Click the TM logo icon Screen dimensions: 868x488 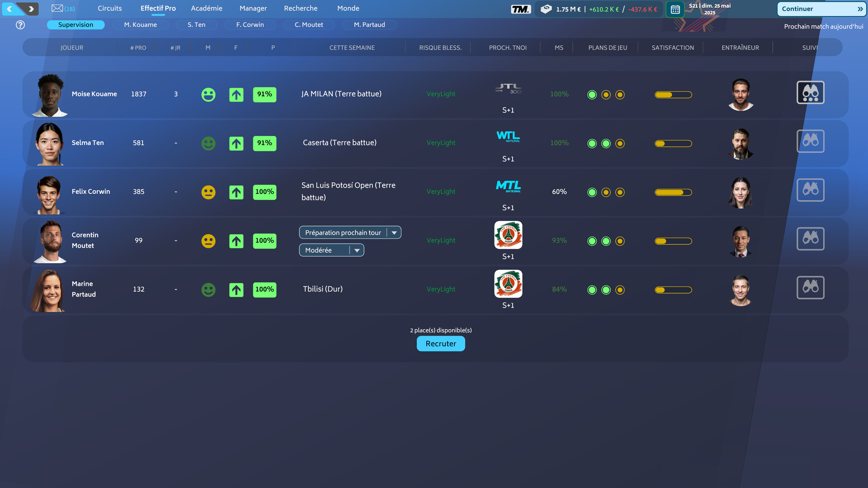(x=521, y=9)
